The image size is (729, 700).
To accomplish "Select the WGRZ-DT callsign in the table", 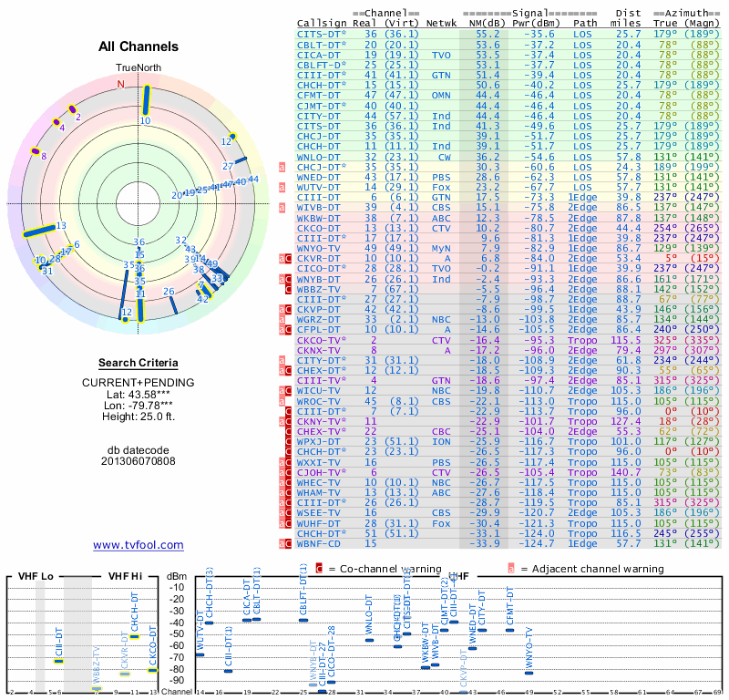I will point(318,320).
